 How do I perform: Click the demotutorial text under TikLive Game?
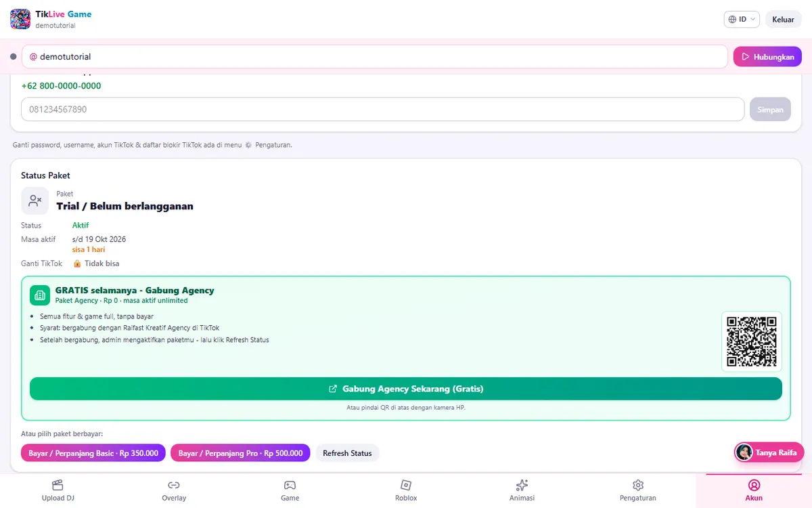(55, 26)
